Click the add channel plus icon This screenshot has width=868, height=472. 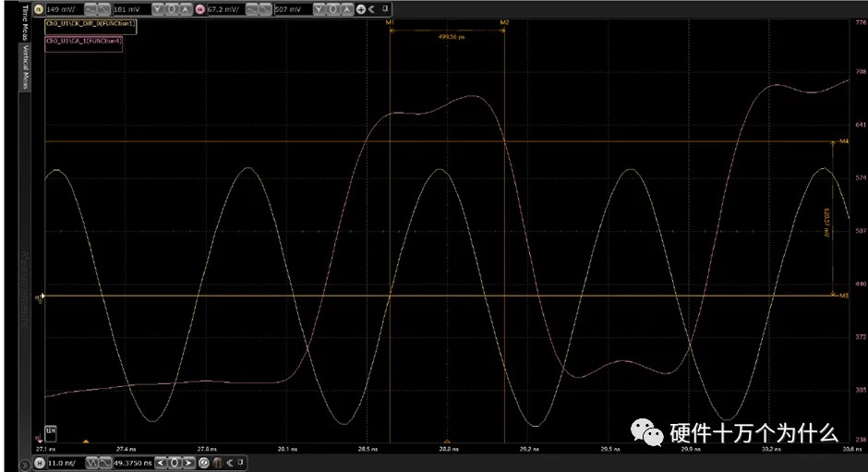pyautogui.click(x=360, y=8)
